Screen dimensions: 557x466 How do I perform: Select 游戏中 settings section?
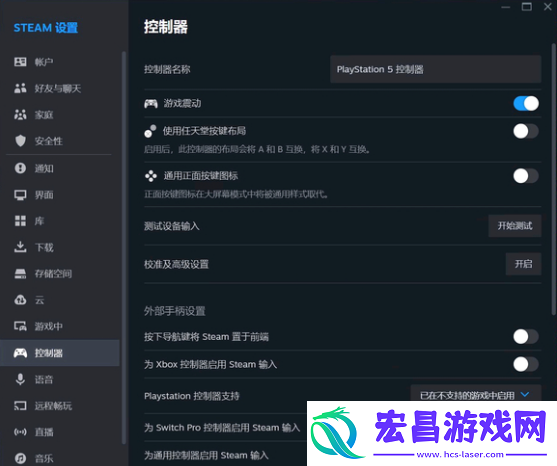point(60,326)
